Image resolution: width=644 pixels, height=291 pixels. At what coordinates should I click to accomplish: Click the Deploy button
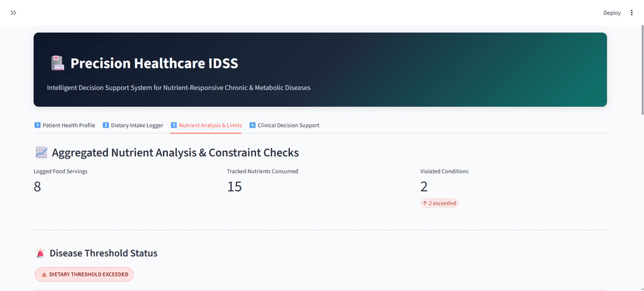click(x=612, y=13)
